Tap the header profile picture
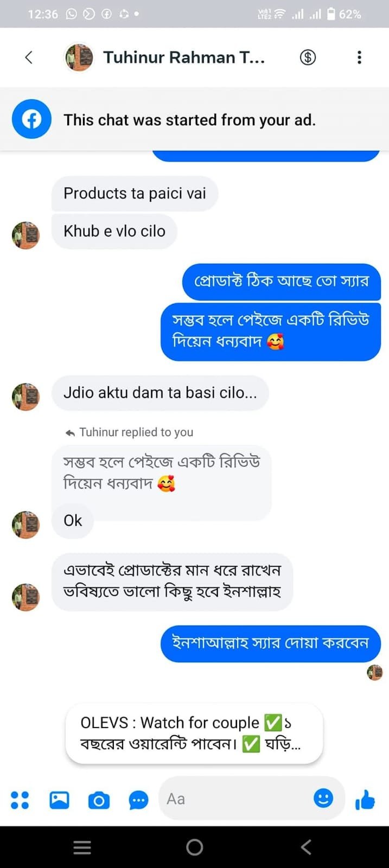Viewport: 389px width, 868px height. coord(79,58)
